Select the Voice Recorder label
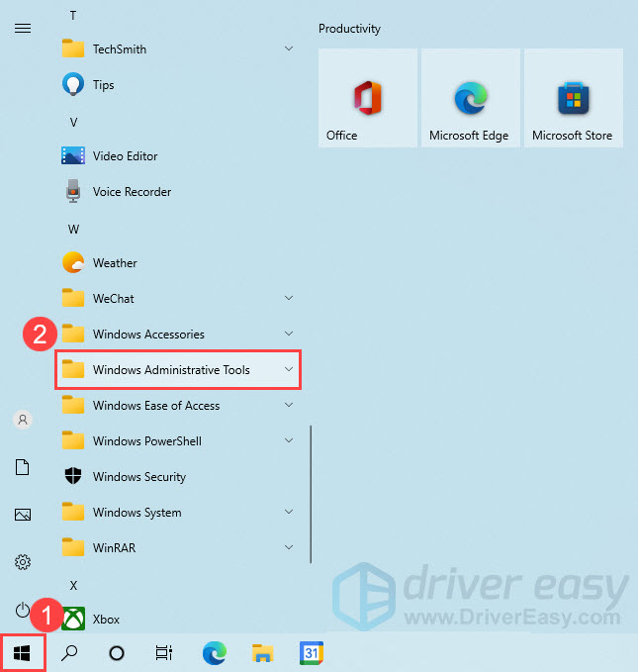The height and width of the screenshot is (672, 638). 132,192
